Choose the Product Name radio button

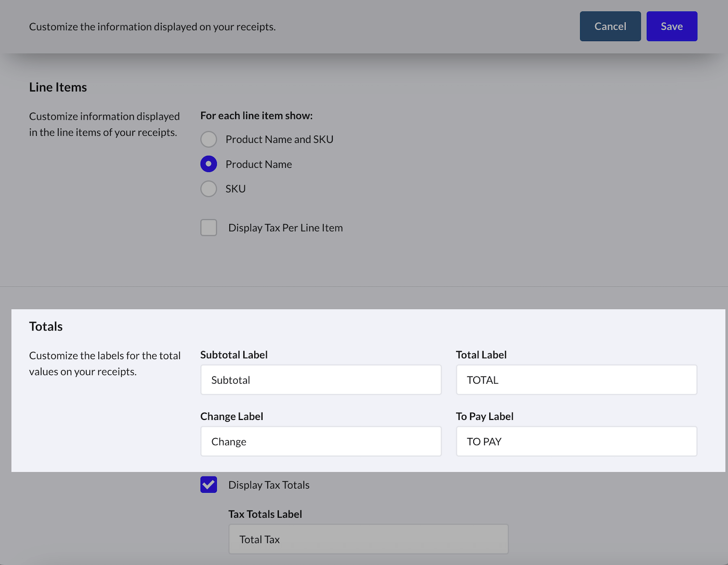pos(209,164)
